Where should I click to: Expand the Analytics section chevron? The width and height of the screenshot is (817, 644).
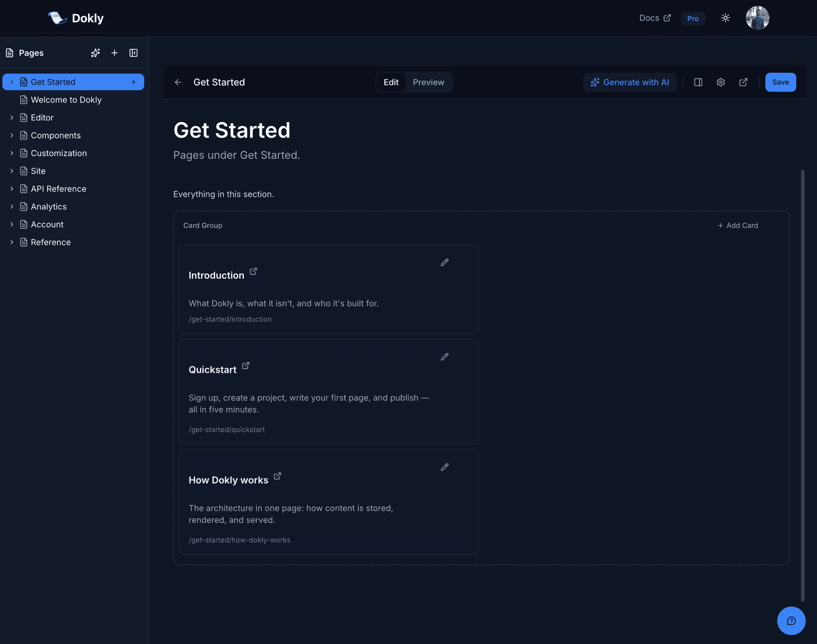tap(12, 206)
